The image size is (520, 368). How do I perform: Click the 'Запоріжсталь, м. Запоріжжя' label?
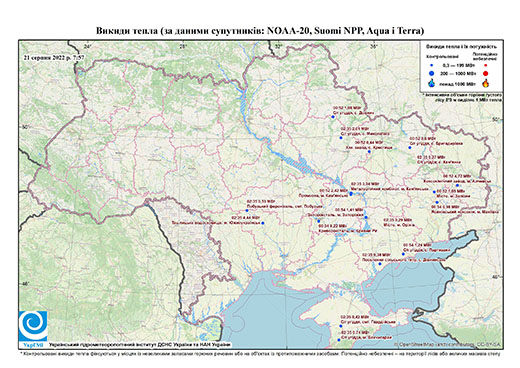335,215
